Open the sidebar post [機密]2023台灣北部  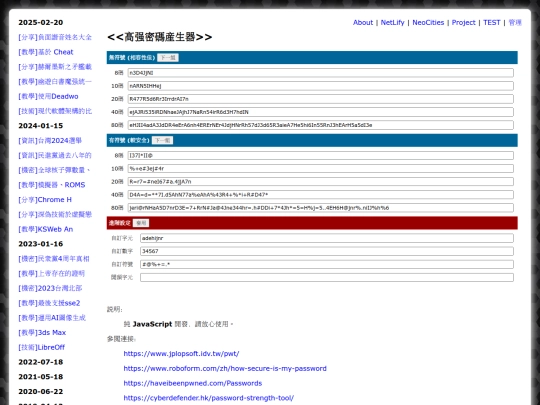click(50, 288)
